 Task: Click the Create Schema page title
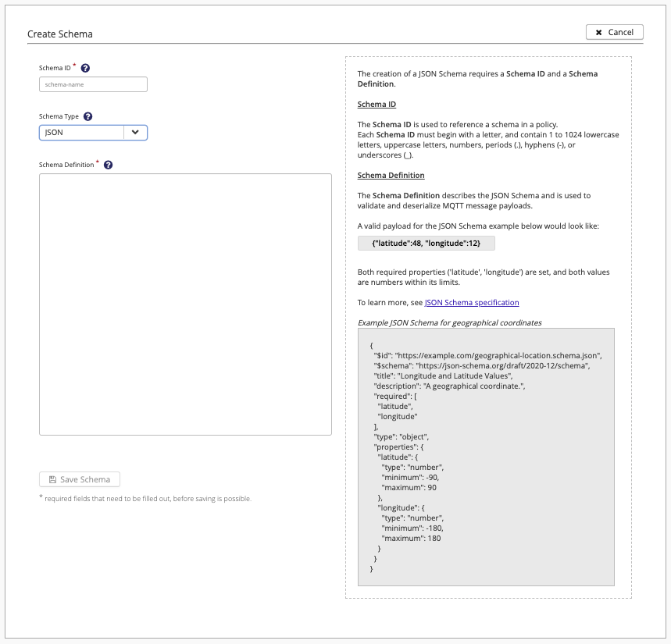[x=60, y=34]
